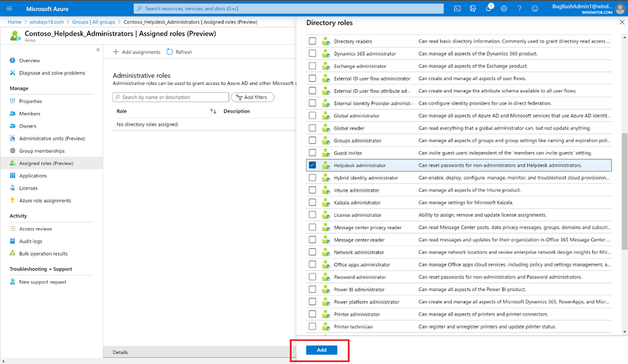Open the Azure portal hamburger menu
This screenshot has height=364, width=628.
[x=9, y=8]
